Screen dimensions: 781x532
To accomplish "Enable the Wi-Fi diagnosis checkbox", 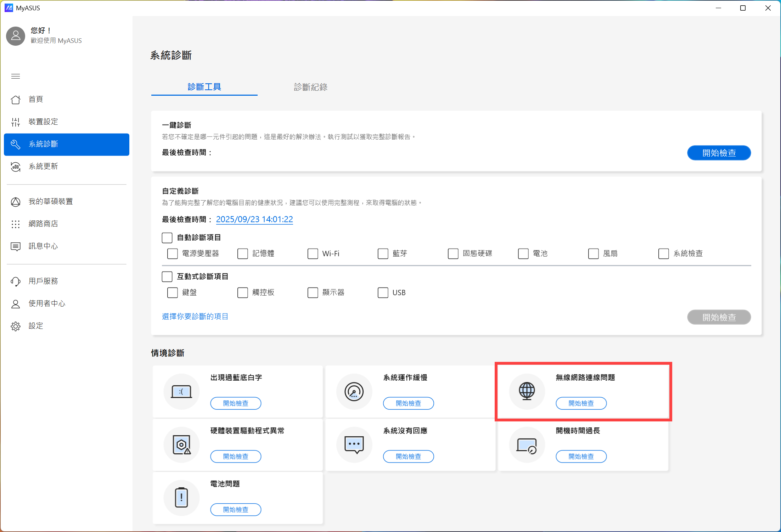I will click(313, 254).
